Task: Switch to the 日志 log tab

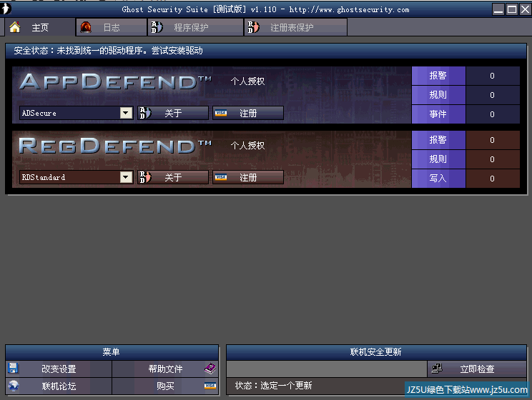Action: [112, 27]
